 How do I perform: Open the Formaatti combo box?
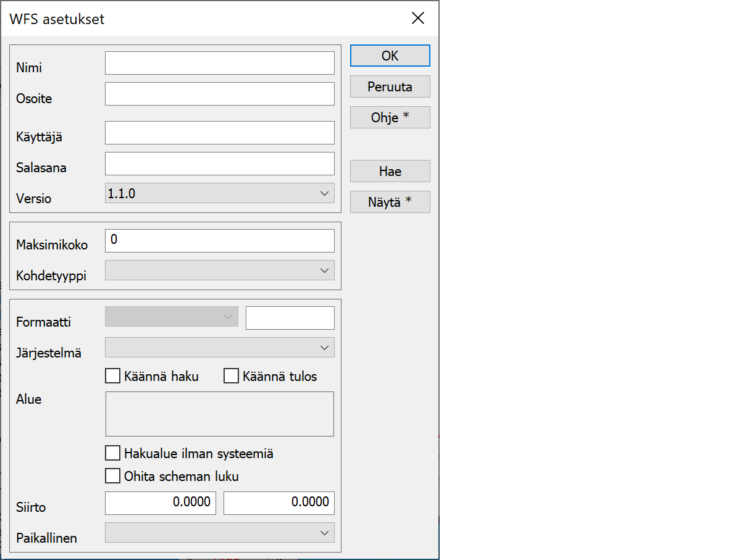tap(171, 317)
